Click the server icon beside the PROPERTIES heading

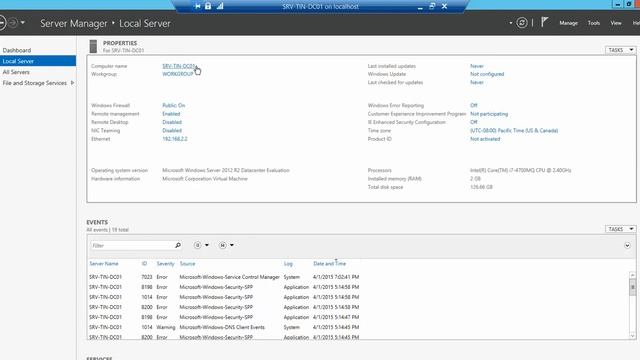click(93, 46)
